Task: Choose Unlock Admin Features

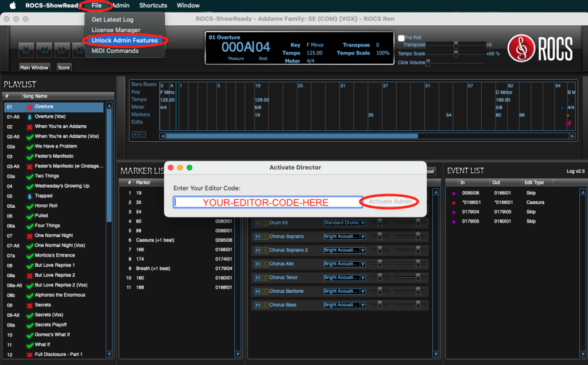Action: point(125,41)
